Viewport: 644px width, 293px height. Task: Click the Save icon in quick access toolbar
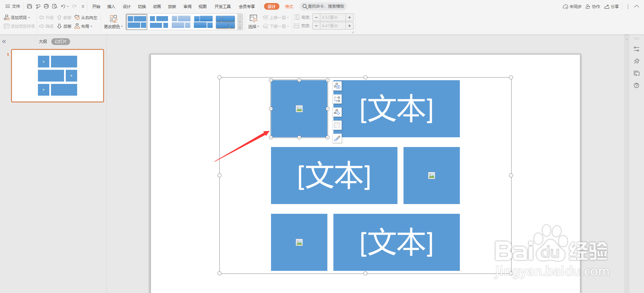click(x=30, y=6)
